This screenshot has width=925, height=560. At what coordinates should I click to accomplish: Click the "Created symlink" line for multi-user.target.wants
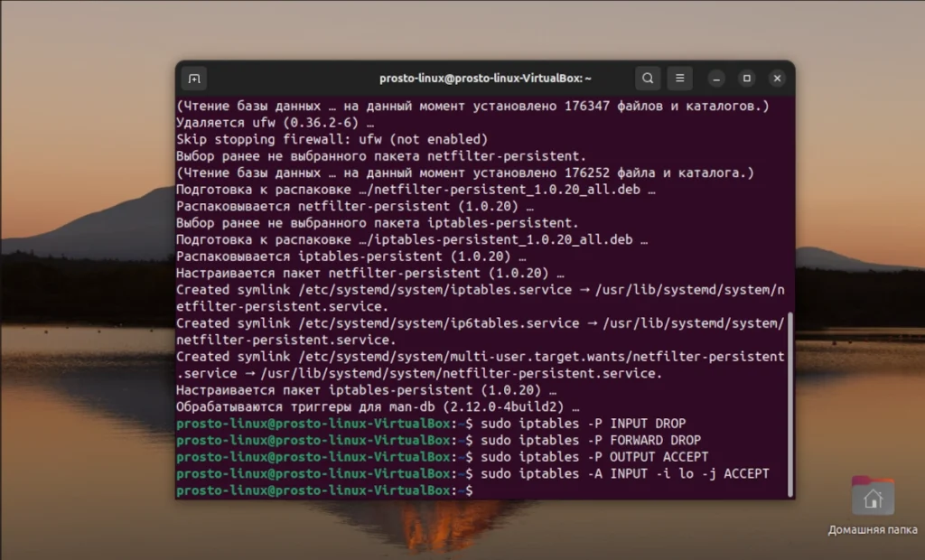click(x=481, y=365)
